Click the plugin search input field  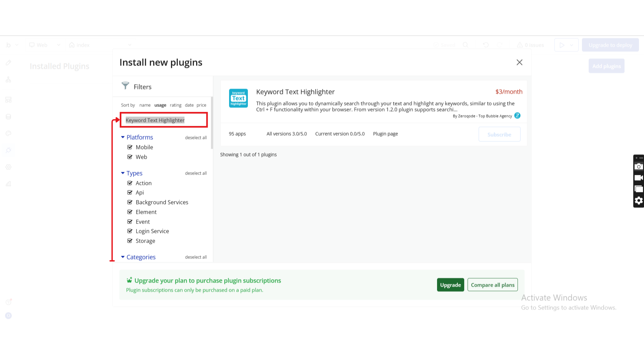coord(164,120)
